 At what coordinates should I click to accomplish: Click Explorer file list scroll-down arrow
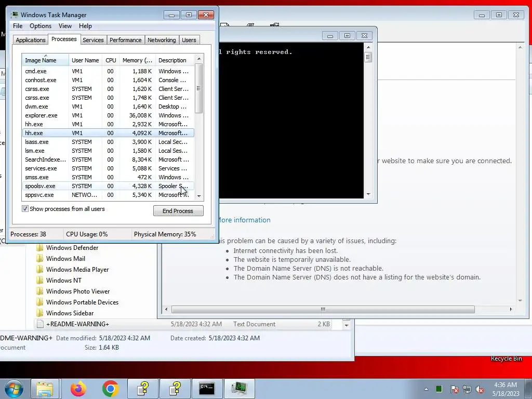[x=347, y=325]
